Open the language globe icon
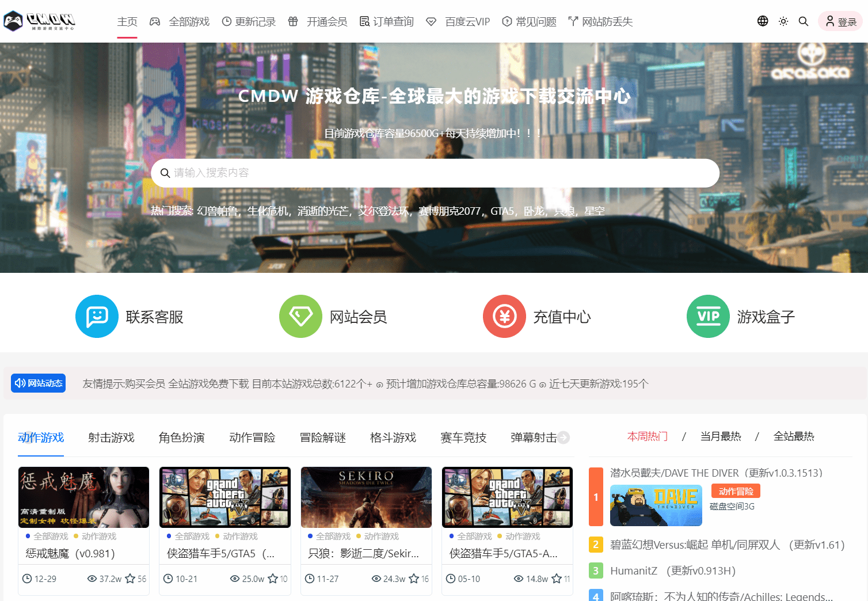Viewport: 868px width, 601px height. click(763, 21)
